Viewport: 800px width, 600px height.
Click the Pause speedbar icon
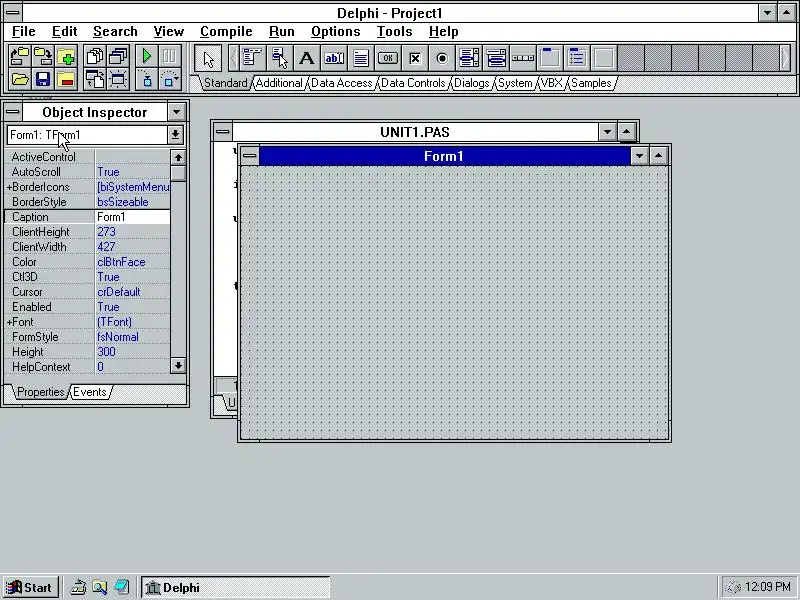click(x=170, y=56)
